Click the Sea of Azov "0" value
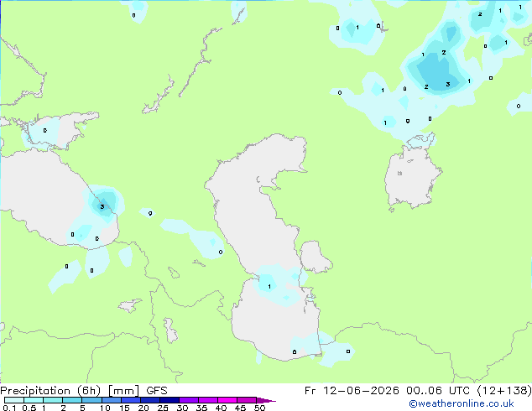The height and width of the screenshot is (411, 532). click(x=45, y=130)
